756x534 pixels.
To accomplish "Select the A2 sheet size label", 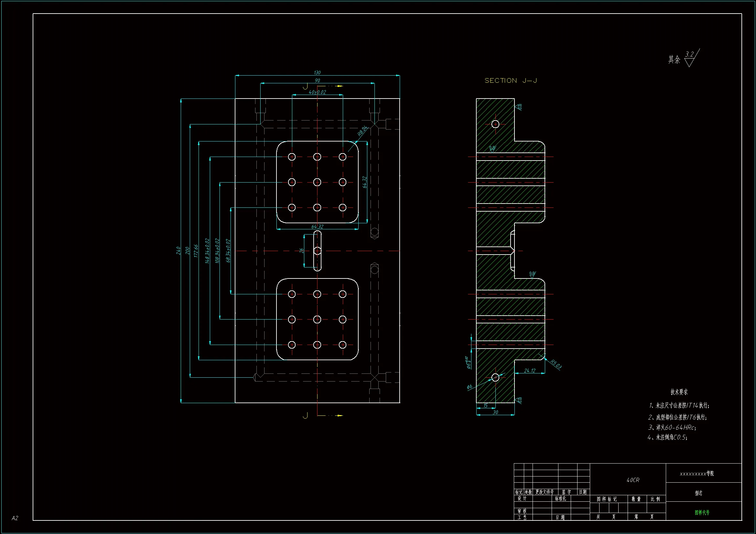I will [15, 518].
